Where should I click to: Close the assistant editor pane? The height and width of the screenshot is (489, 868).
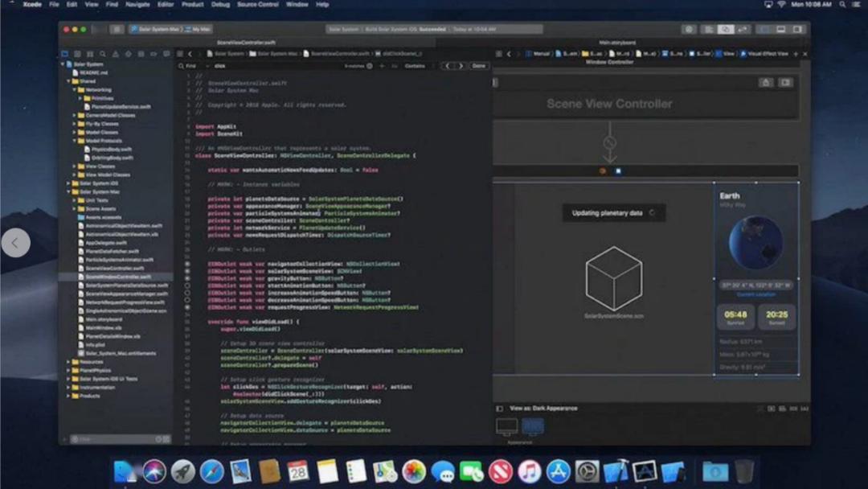click(x=805, y=54)
